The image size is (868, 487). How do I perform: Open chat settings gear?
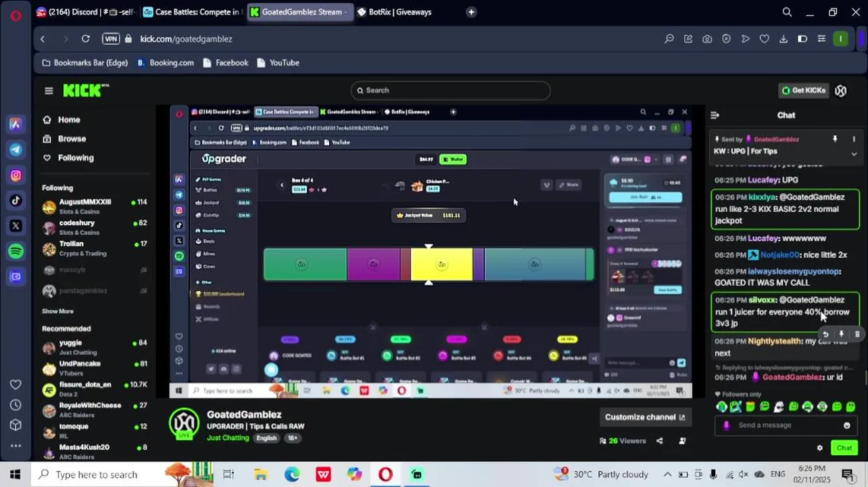820,448
